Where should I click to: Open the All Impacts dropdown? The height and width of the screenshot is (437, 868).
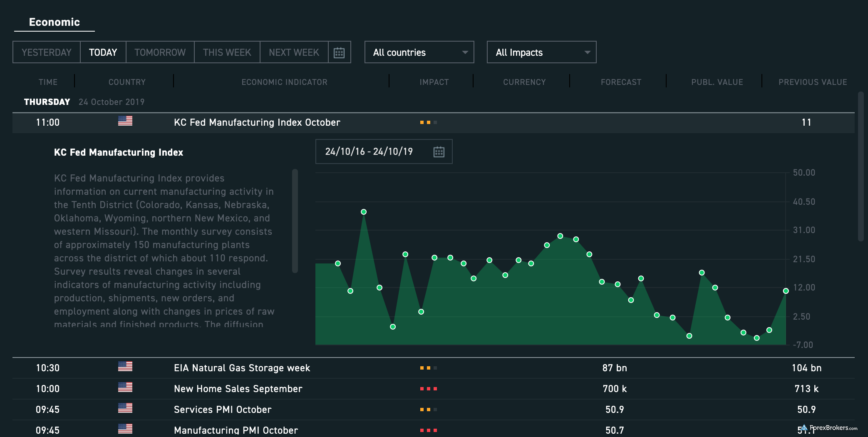(x=541, y=52)
